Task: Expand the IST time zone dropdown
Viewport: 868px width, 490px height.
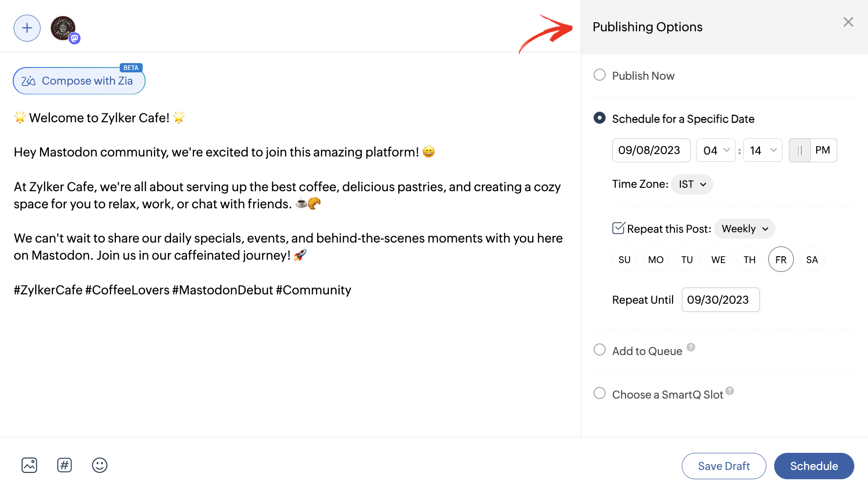Action: 692,184
